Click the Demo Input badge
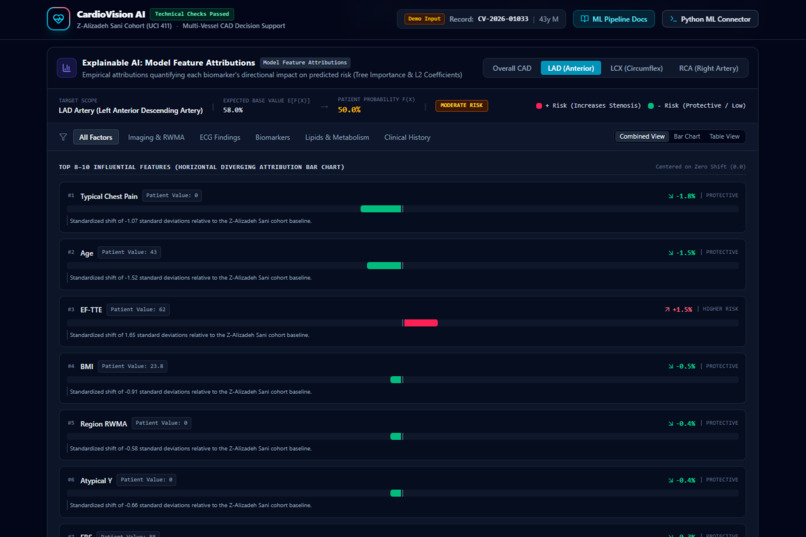 tap(424, 19)
